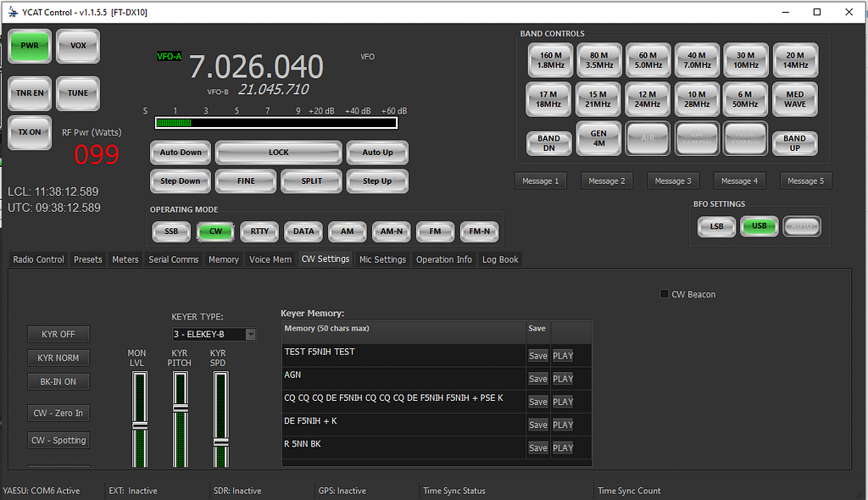Select LSB in BFO settings
This screenshot has width=868, height=500.
(x=716, y=226)
